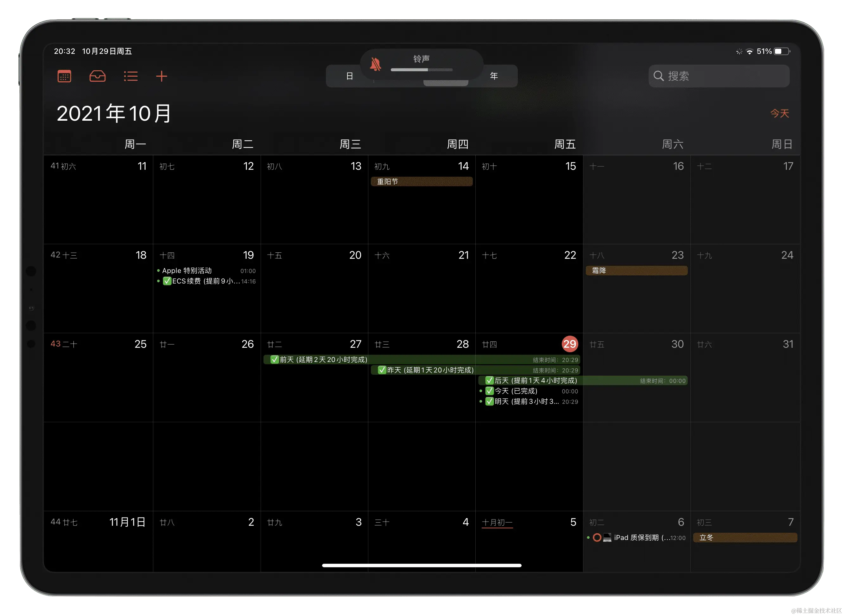This screenshot has height=616, width=844.
Task: Open the inbox tray icon
Action: click(97, 76)
